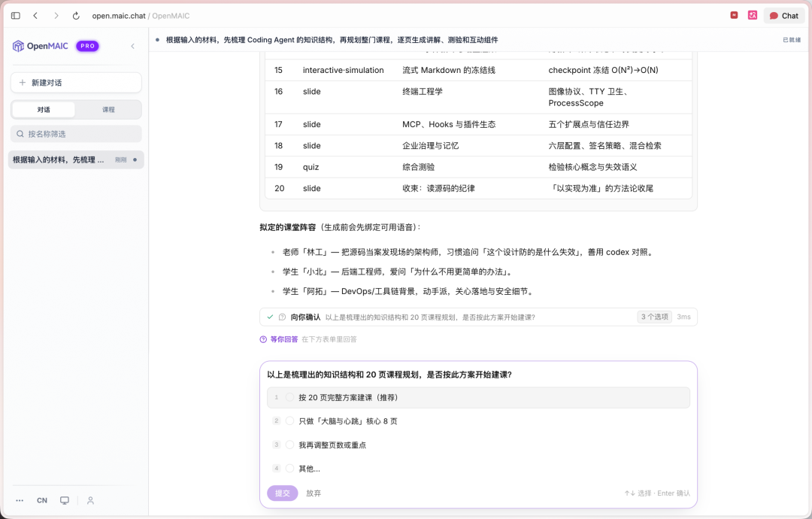This screenshot has height=519, width=812.
Task: Select option 按 20 页完整方案建课（推荐）
Action: (478, 397)
